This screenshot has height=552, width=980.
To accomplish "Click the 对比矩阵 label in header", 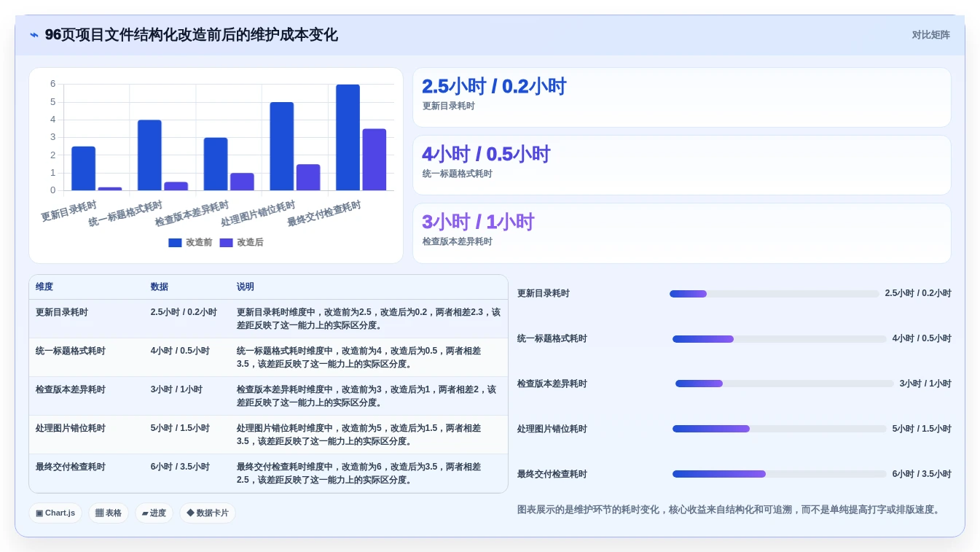I will click(930, 35).
